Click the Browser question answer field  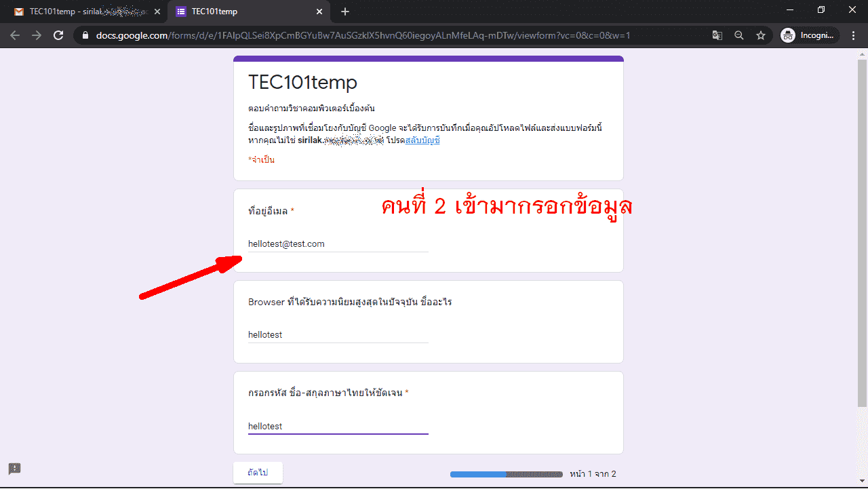338,335
